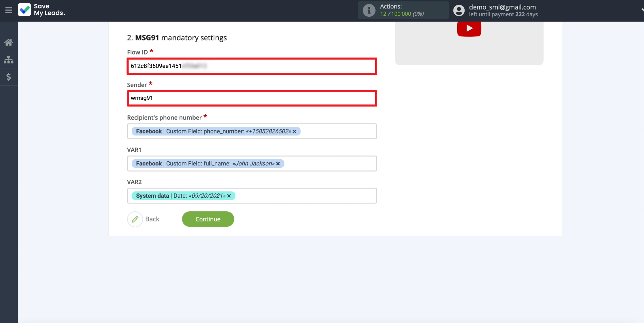The height and width of the screenshot is (323, 644).
Task: Click the MSG91 mandatory settings heading
Action: click(x=177, y=38)
